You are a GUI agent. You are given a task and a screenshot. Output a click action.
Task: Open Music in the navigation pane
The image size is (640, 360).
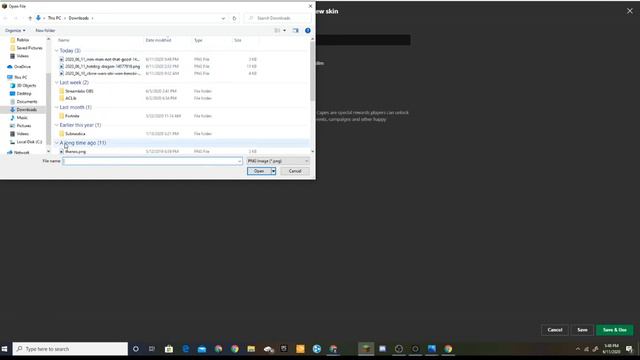click(x=22, y=118)
